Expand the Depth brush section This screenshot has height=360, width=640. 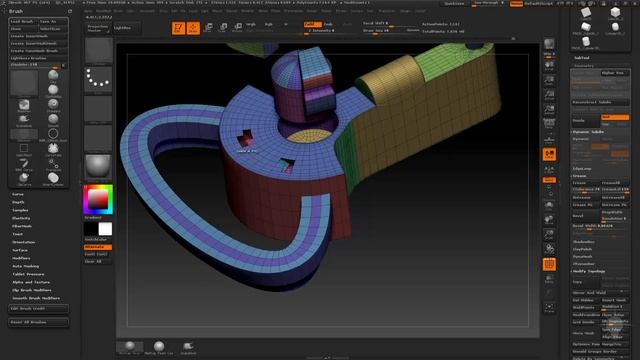(18, 202)
